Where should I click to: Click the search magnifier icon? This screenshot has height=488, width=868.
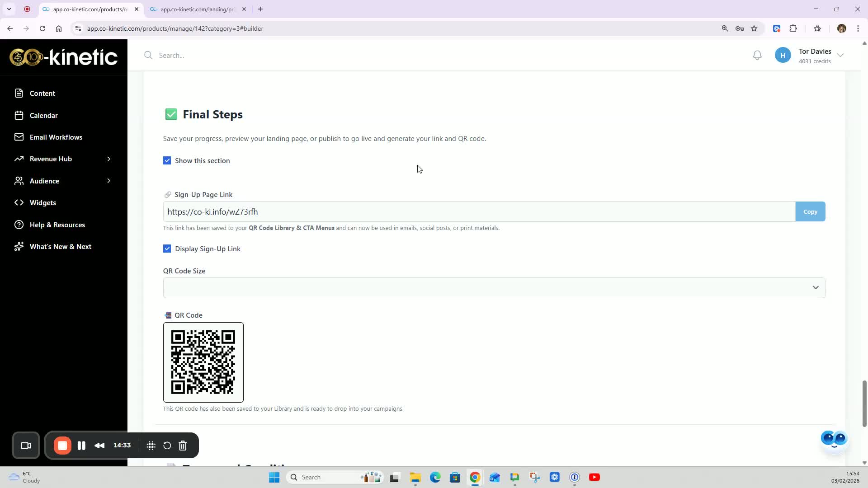[148, 55]
